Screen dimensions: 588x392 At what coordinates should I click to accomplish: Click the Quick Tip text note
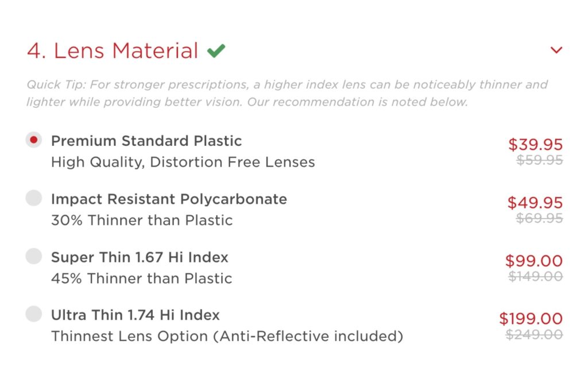287,93
